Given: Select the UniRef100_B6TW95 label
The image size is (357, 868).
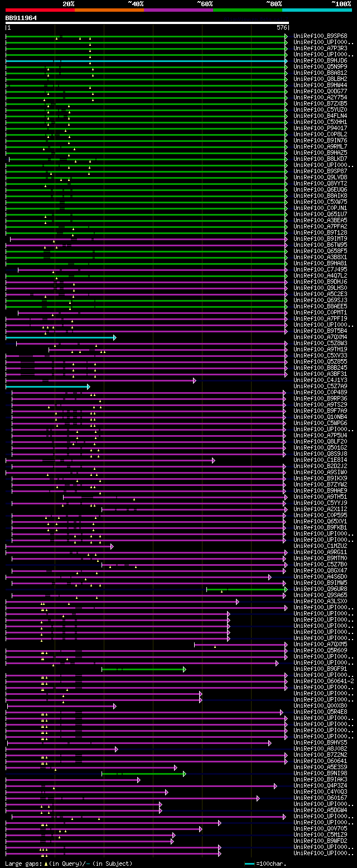Looking at the screenshot, I should pyautogui.click(x=320, y=245).
